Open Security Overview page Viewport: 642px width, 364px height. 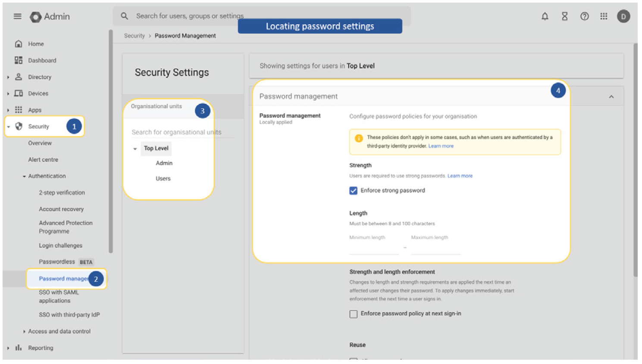coord(40,143)
